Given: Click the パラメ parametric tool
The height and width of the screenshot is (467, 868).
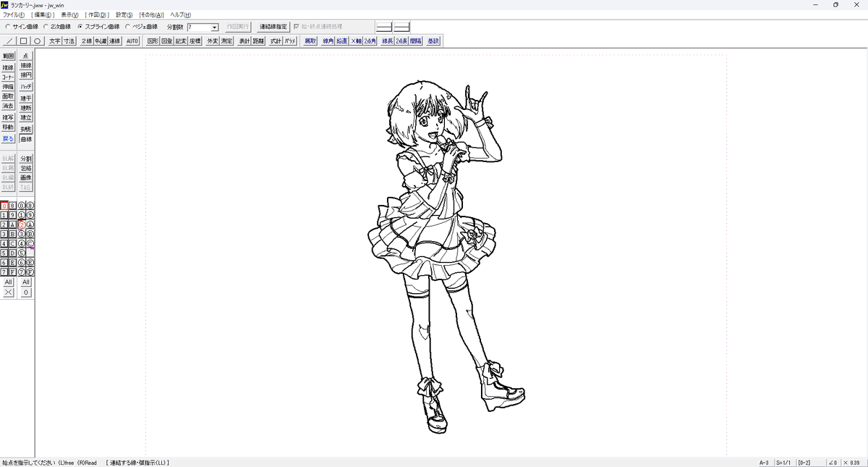Looking at the screenshot, I should tap(290, 41).
